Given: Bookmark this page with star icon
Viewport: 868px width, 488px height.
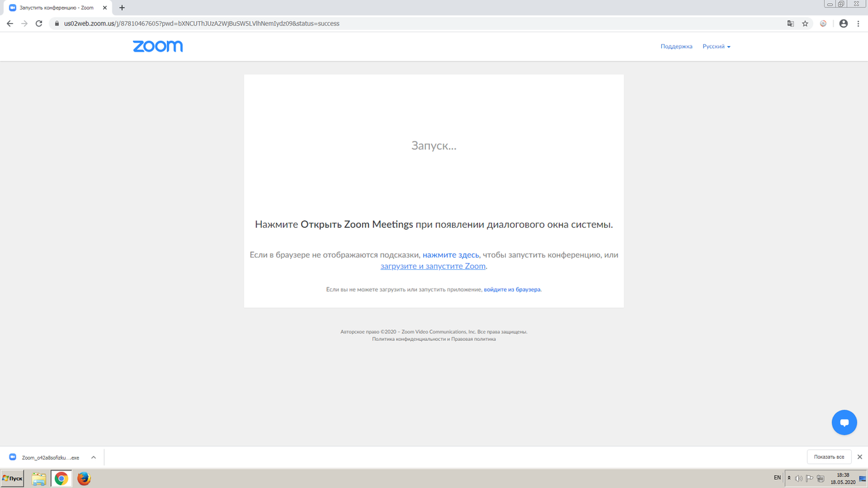Looking at the screenshot, I should [805, 23].
